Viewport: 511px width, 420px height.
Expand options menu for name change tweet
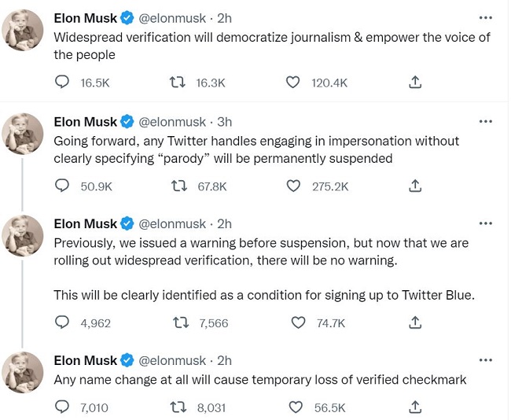pos(485,359)
